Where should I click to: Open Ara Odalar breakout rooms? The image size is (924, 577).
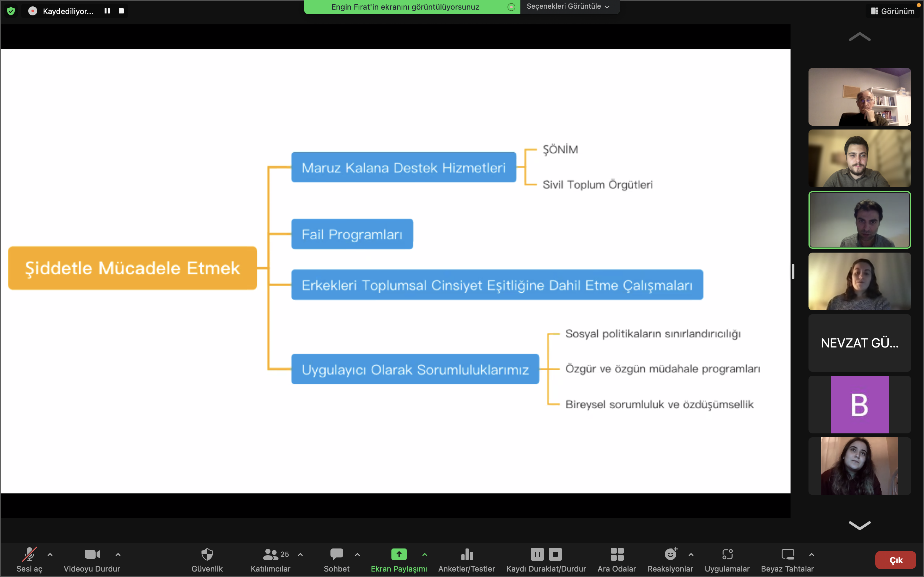617,555
